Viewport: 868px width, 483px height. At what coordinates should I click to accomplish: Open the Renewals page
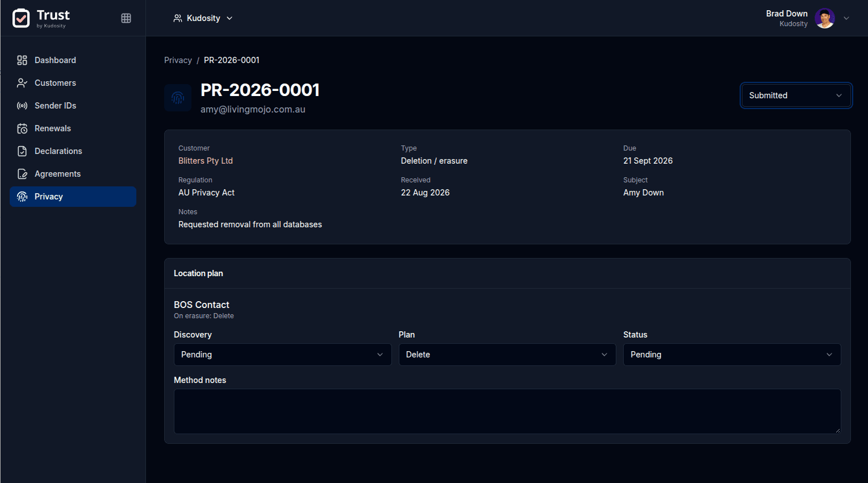[x=73, y=128]
